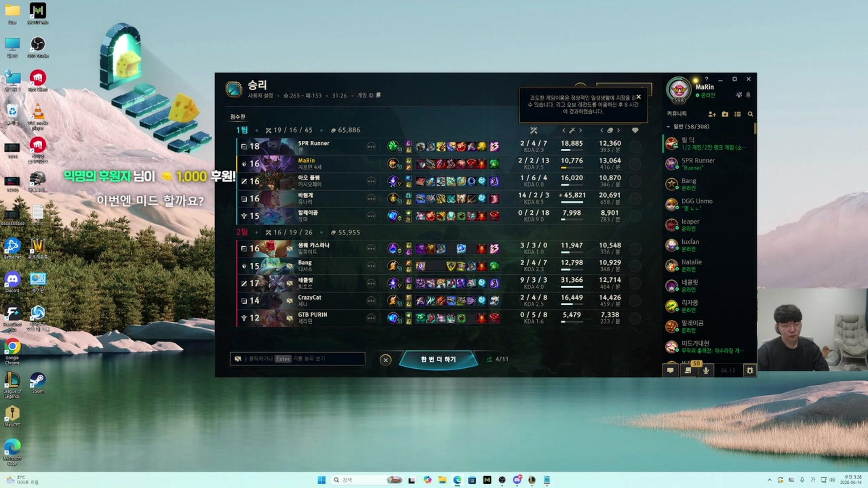The width and height of the screenshot is (868, 488).
Task: Open the Windows Start menu
Action: (x=321, y=480)
